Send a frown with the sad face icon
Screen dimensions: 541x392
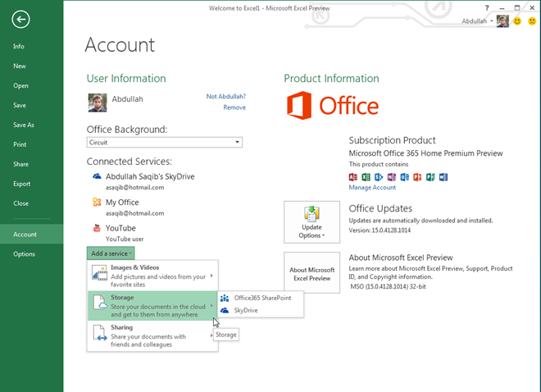click(x=532, y=21)
